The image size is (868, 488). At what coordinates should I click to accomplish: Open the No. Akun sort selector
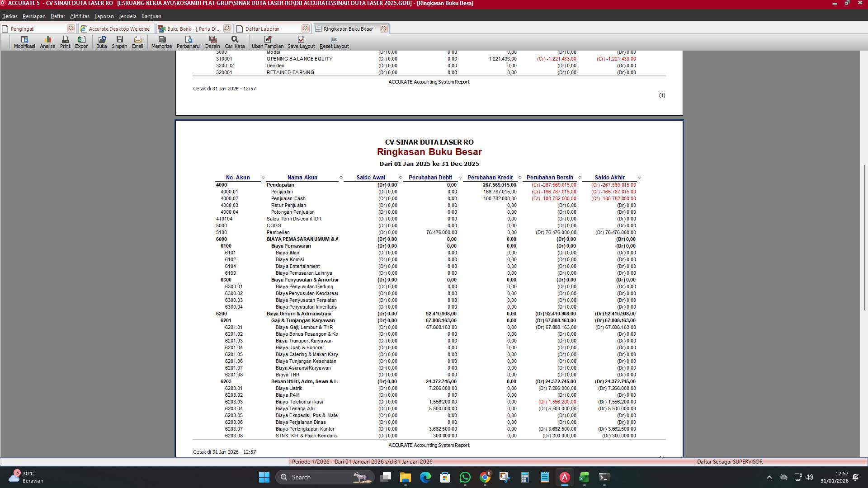(x=263, y=177)
